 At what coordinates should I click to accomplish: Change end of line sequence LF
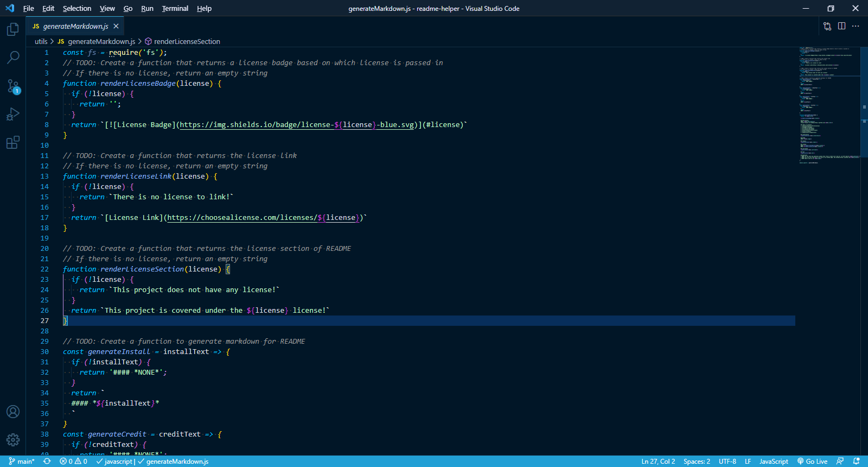pyautogui.click(x=748, y=462)
